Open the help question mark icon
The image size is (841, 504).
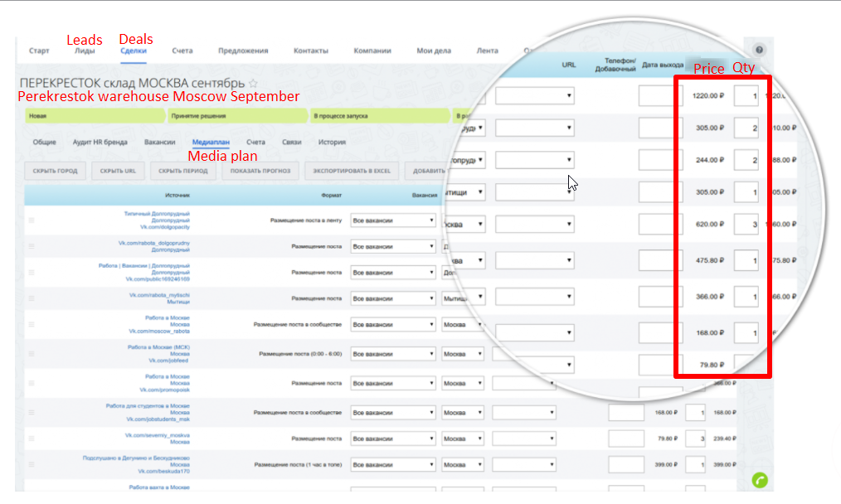point(759,50)
